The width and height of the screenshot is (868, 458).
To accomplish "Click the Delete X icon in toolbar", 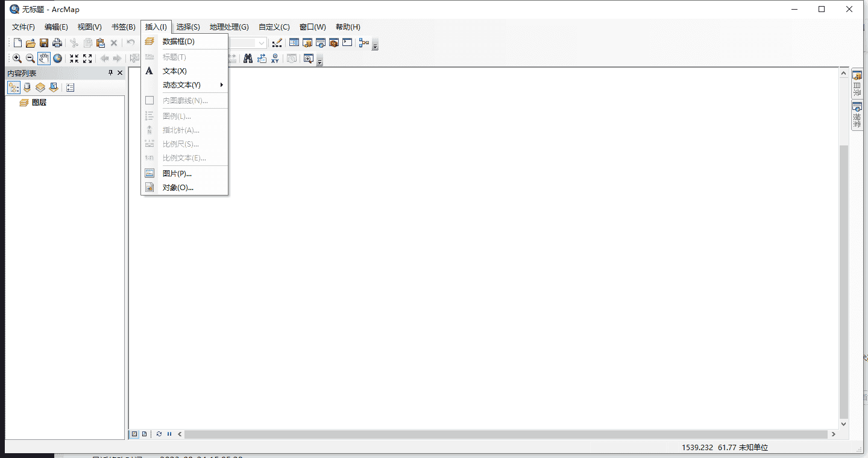I will click(x=114, y=43).
